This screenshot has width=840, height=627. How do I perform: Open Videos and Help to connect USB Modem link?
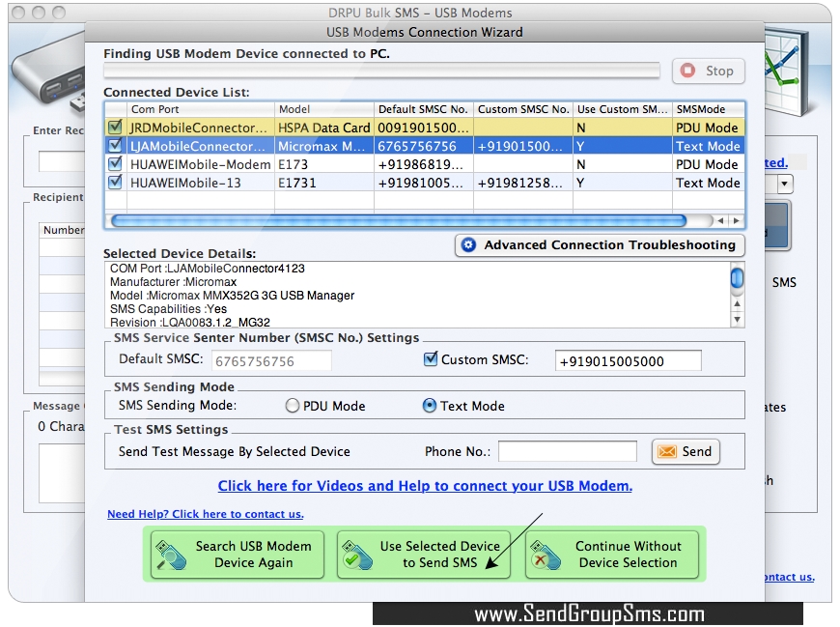[x=425, y=486]
